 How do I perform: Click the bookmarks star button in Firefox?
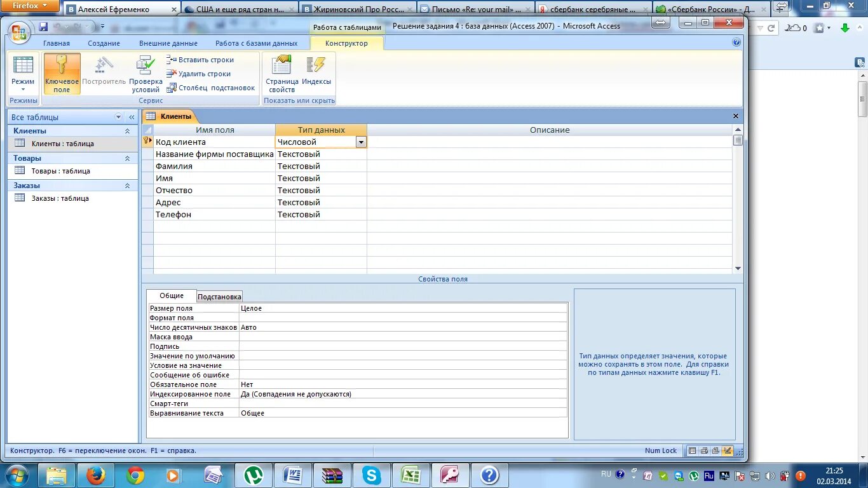(x=820, y=28)
